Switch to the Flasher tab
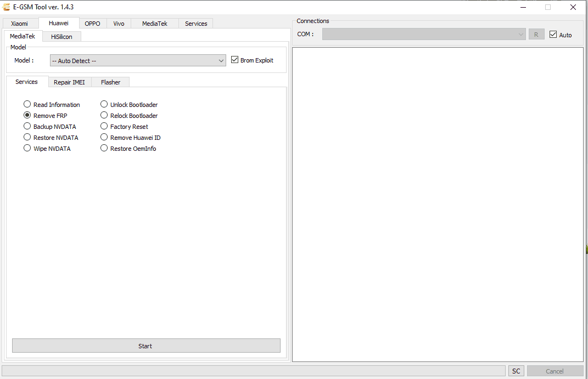This screenshot has height=379, width=588. point(110,82)
